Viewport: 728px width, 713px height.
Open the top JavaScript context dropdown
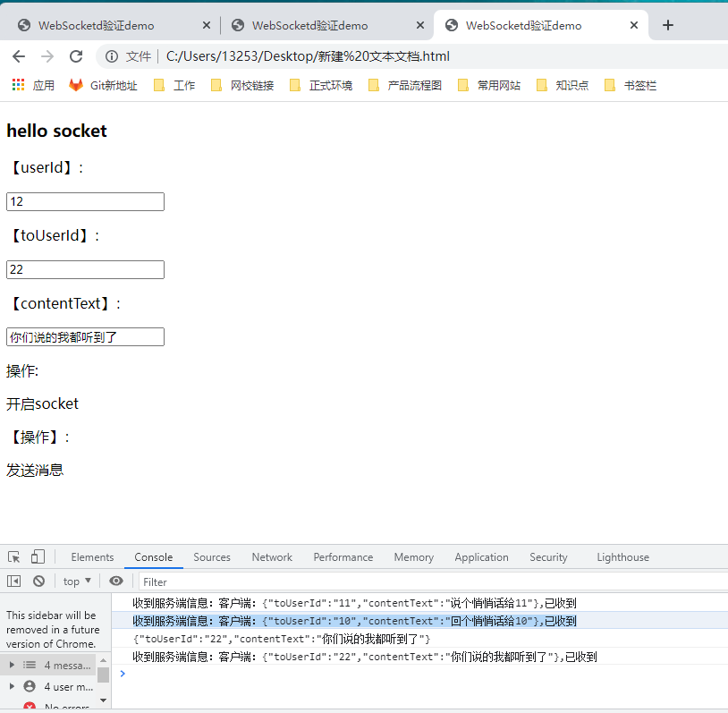[x=77, y=581]
